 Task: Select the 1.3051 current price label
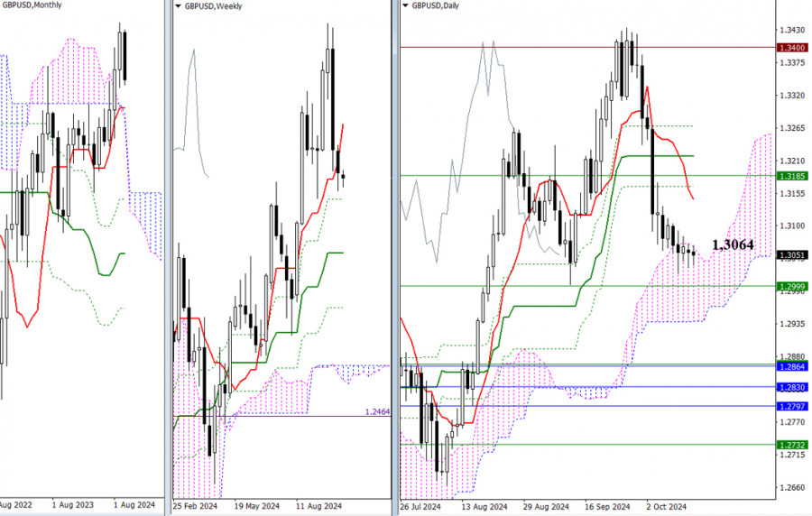(x=792, y=254)
